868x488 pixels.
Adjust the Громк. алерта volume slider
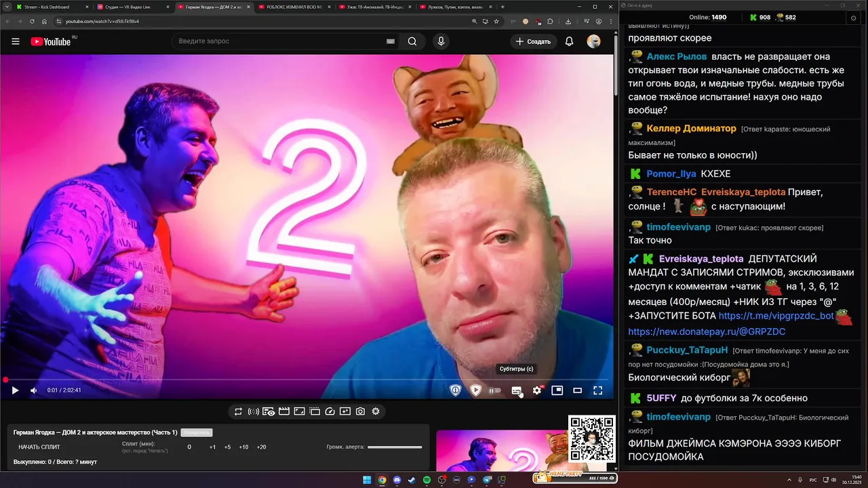click(x=395, y=447)
